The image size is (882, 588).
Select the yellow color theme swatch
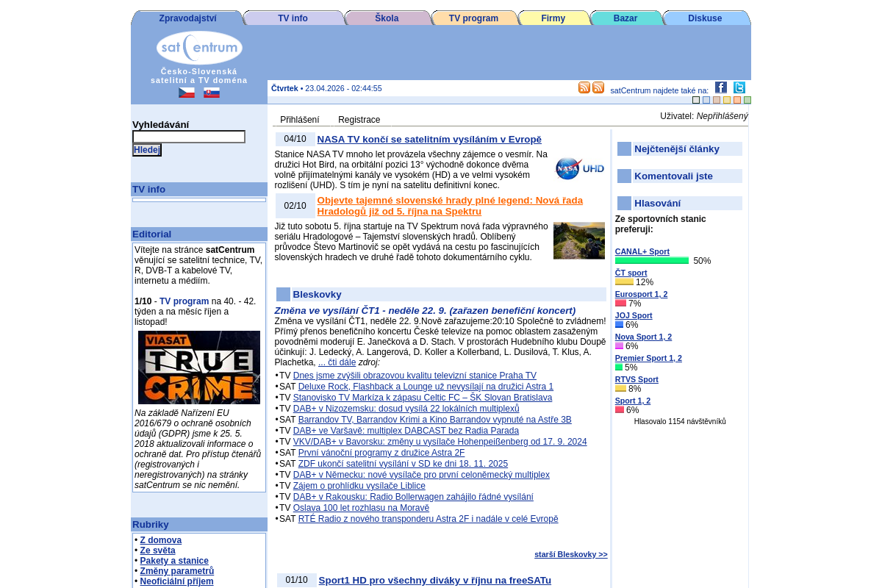[727, 100]
